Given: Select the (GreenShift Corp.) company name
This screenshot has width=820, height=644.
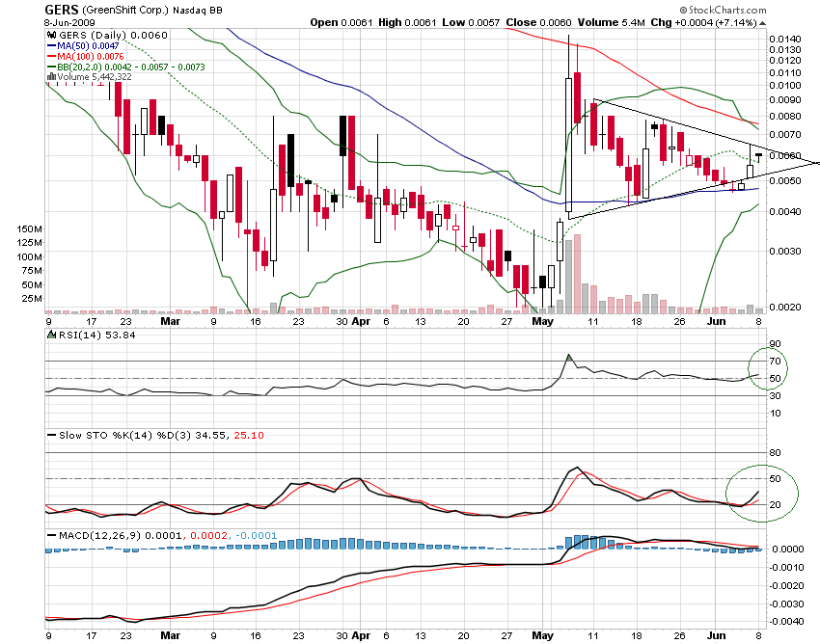Looking at the screenshot, I should tap(125, 10).
